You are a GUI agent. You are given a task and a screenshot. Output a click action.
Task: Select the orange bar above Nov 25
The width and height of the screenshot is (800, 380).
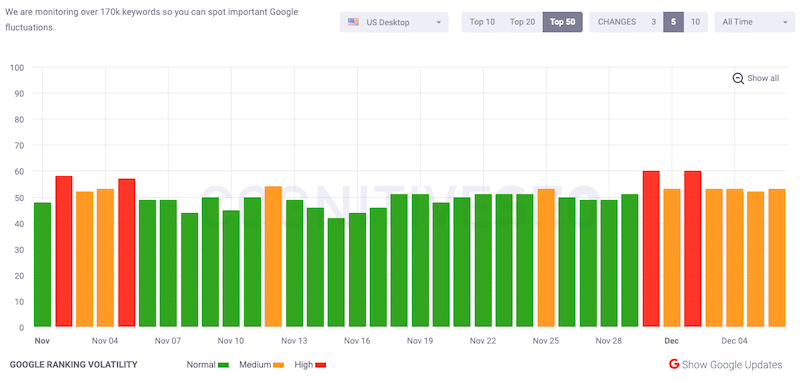546,258
